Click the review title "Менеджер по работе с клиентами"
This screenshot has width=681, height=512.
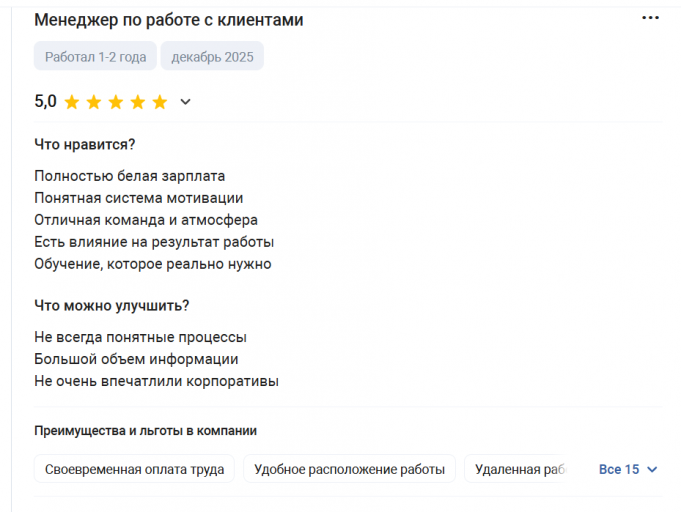coord(168,20)
